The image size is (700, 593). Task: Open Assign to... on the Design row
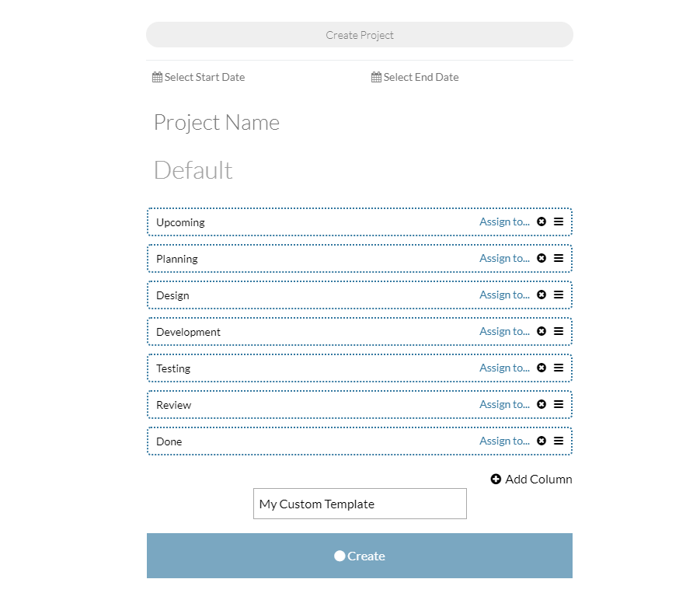[x=504, y=295]
